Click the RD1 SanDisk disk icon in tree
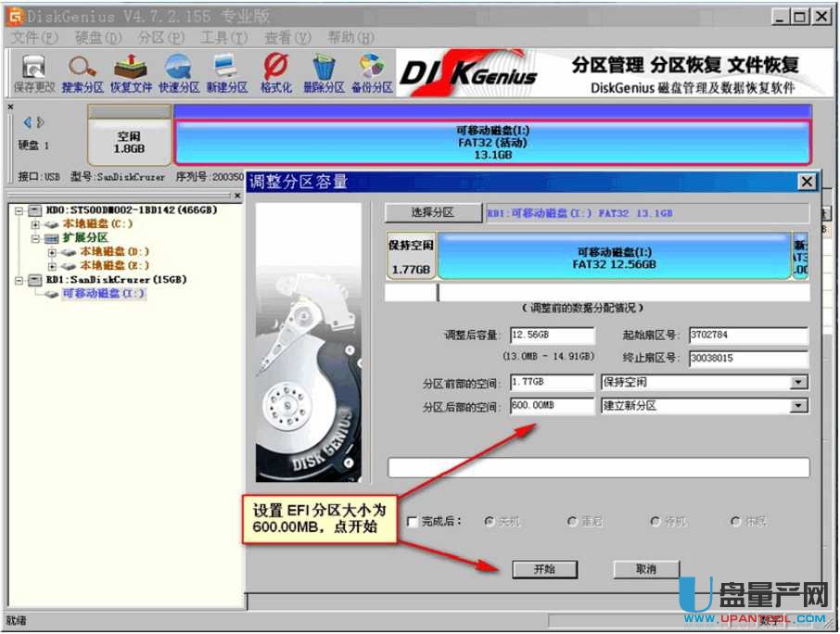This screenshot has width=840, height=634. (35, 280)
